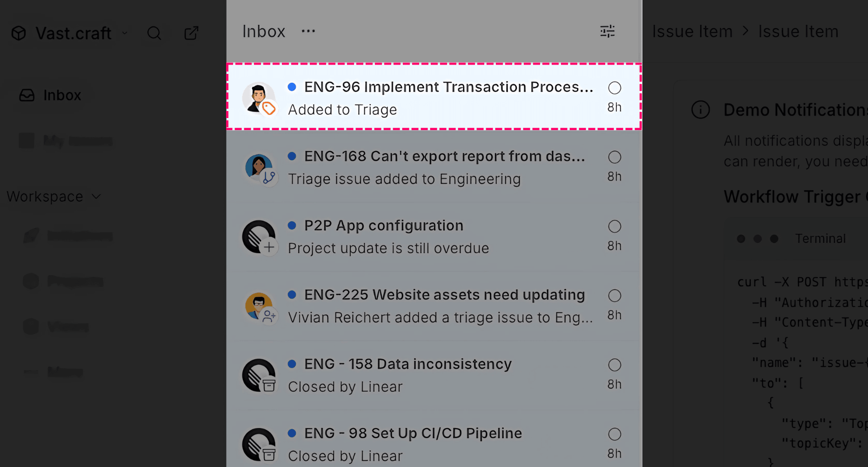Open ENG-96 Implement Transaction Processing notification
868x467 pixels.
(x=434, y=97)
